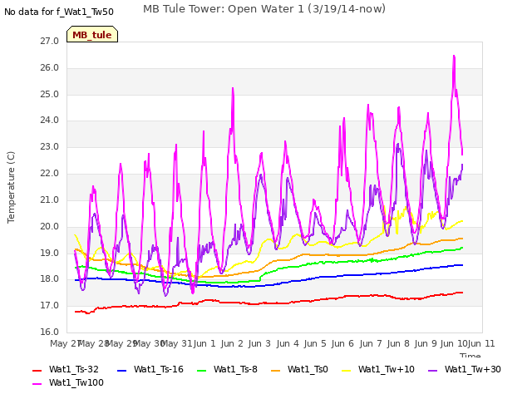The image size is (532, 399).
Task: Click the Jun 6 x-axis date label
Action: click(x=342, y=343)
